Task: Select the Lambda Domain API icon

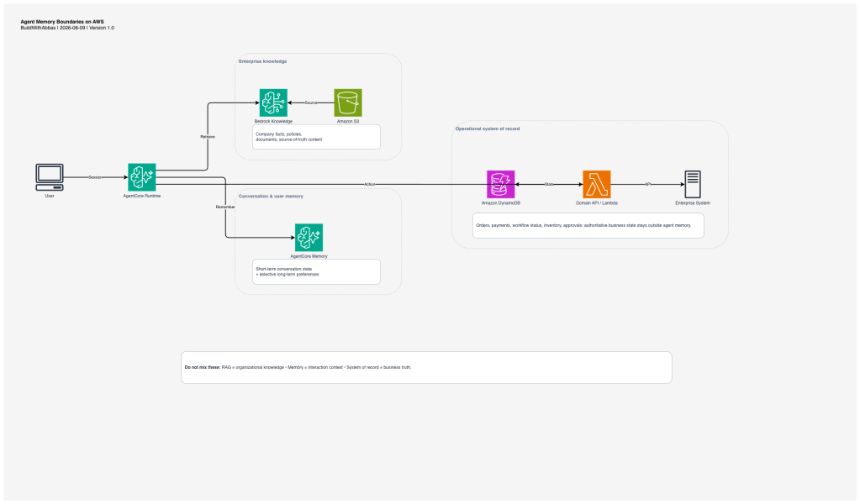Action: (597, 184)
